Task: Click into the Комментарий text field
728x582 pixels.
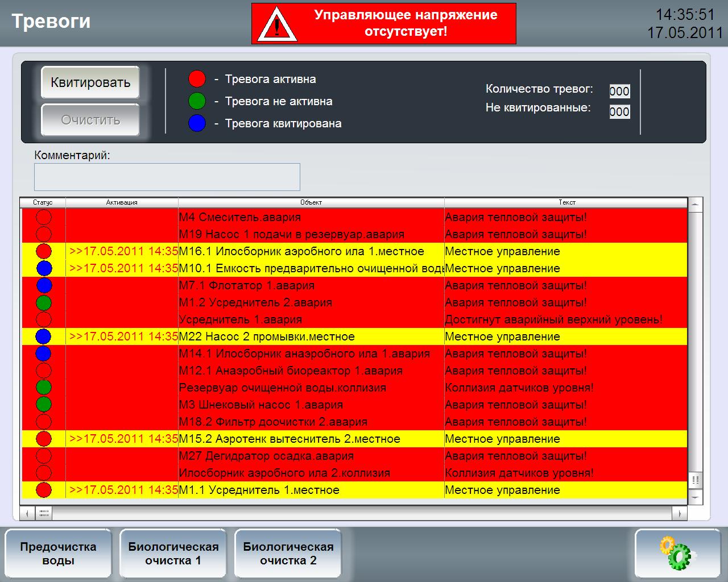Action: (x=167, y=177)
